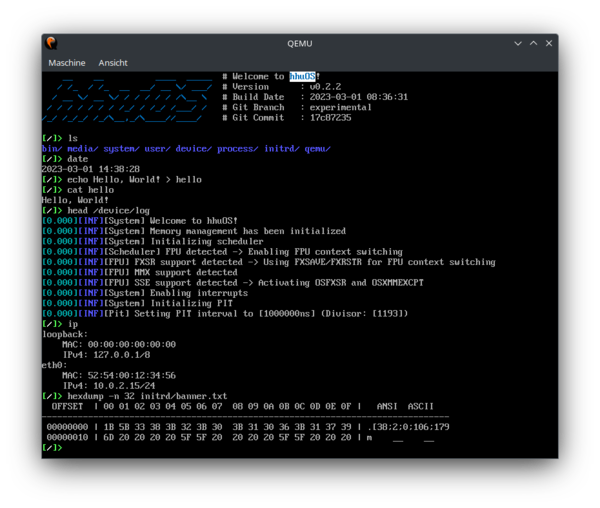
Task: Open the Maschine menu
Action: tap(67, 63)
